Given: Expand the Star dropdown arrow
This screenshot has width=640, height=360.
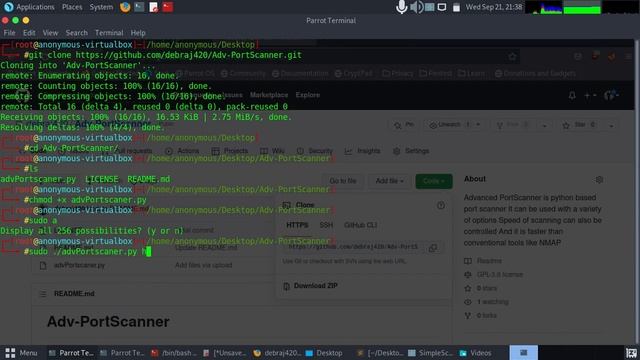Looking at the screenshot, I should click(611, 126).
